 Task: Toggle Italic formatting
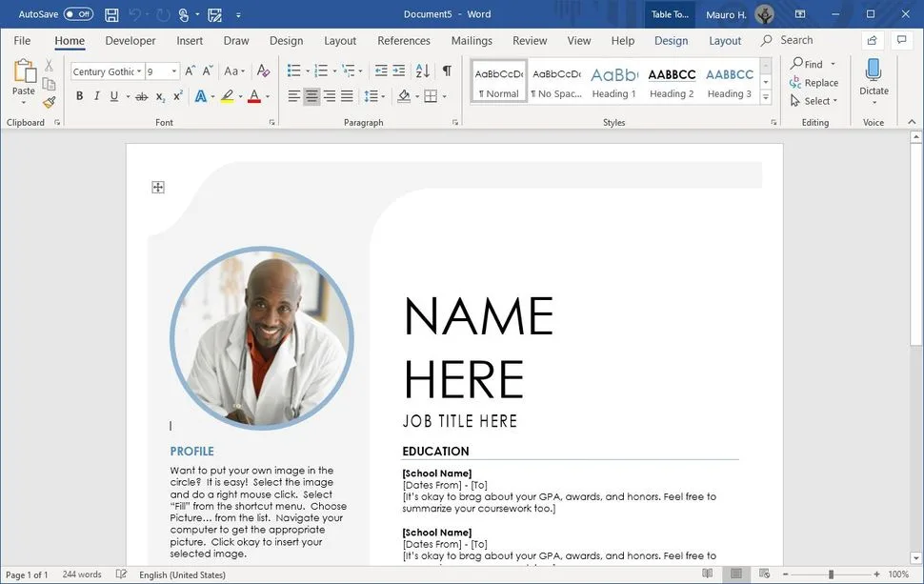[96, 96]
